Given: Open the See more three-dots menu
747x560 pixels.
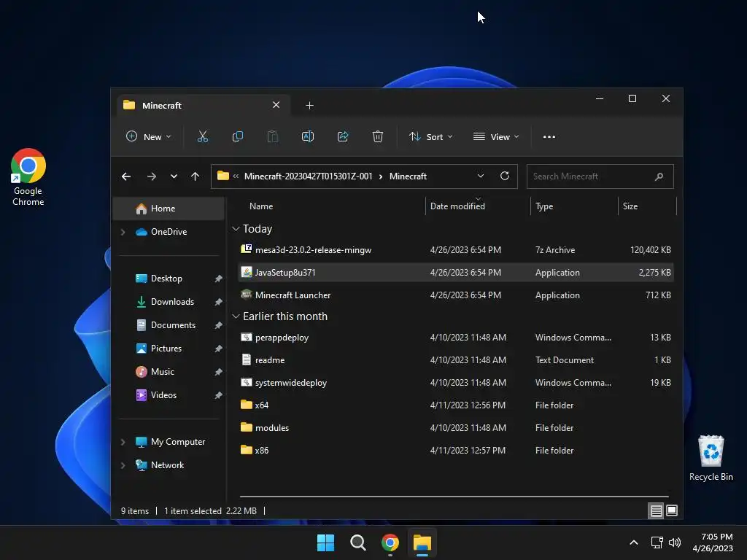Looking at the screenshot, I should click(549, 136).
